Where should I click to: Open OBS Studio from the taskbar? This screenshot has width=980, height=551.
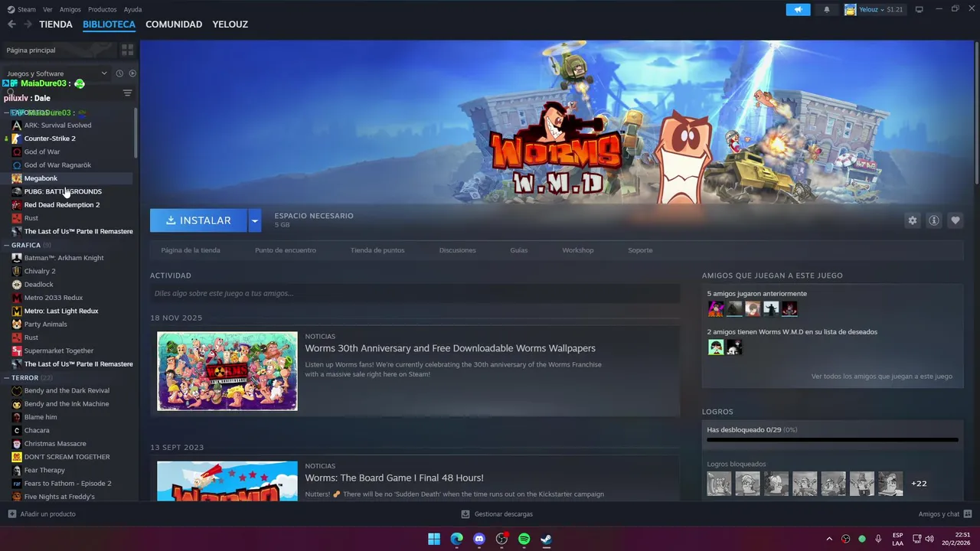click(501, 539)
